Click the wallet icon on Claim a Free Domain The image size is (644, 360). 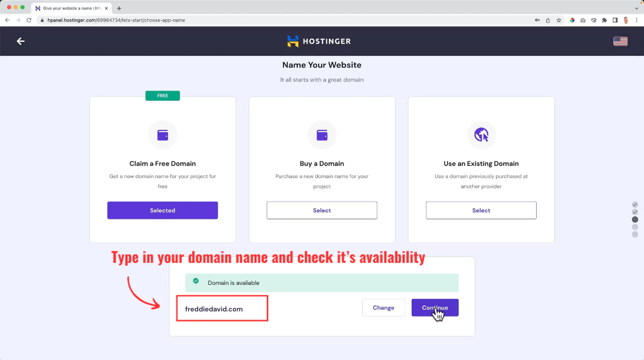coord(162,135)
